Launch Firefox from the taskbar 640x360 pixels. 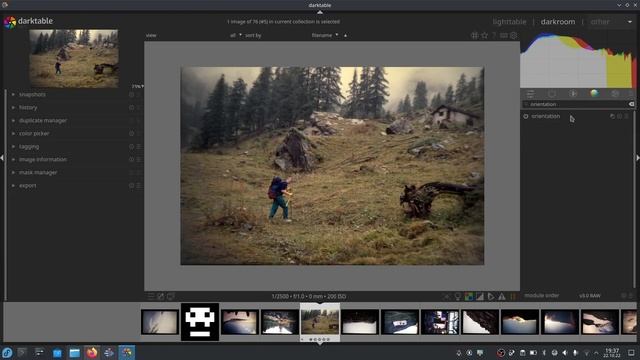click(92, 353)
